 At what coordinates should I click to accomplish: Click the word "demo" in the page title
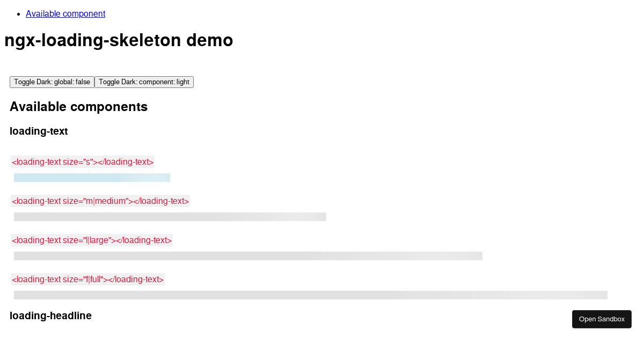point(209,40)
